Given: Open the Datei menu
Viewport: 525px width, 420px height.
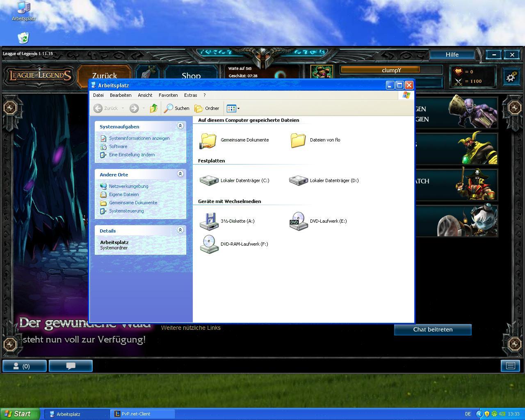Looking at the screenshot, I should pyautogui.click(x=98, y=95).
